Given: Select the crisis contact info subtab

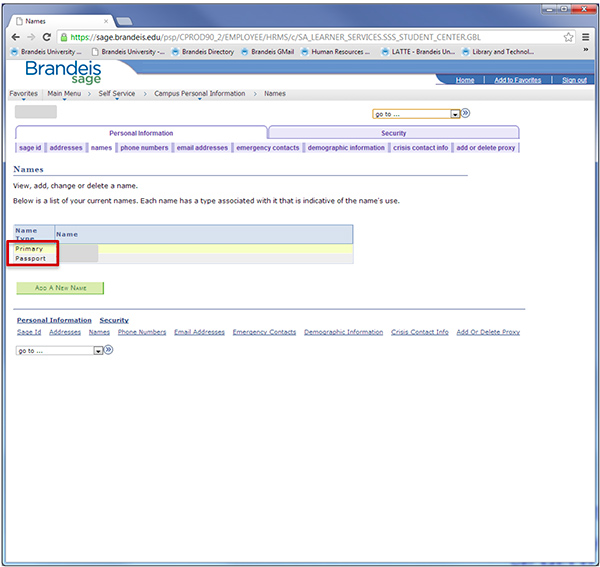Looking at the screenshot, I should (421, 148).
